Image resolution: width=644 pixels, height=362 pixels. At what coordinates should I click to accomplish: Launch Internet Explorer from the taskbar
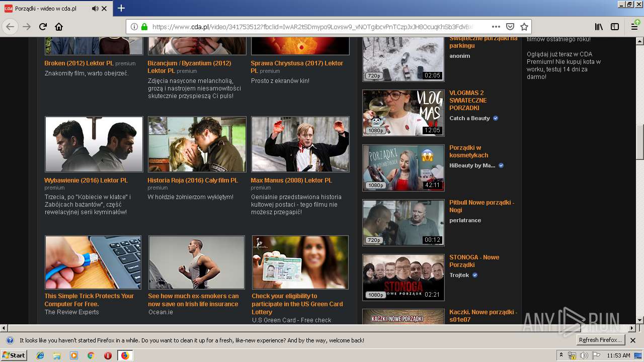pyautogui.click(x=40, y=355)
